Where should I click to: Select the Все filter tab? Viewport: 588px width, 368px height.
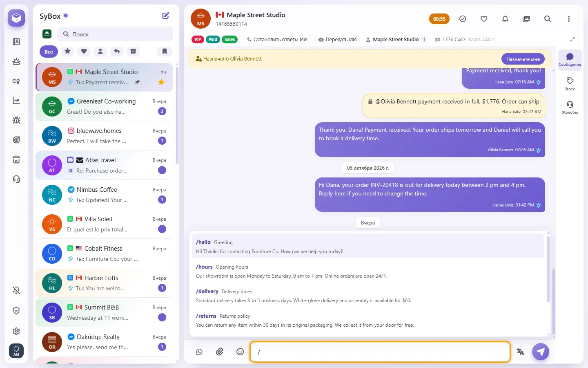click(49, 52)
